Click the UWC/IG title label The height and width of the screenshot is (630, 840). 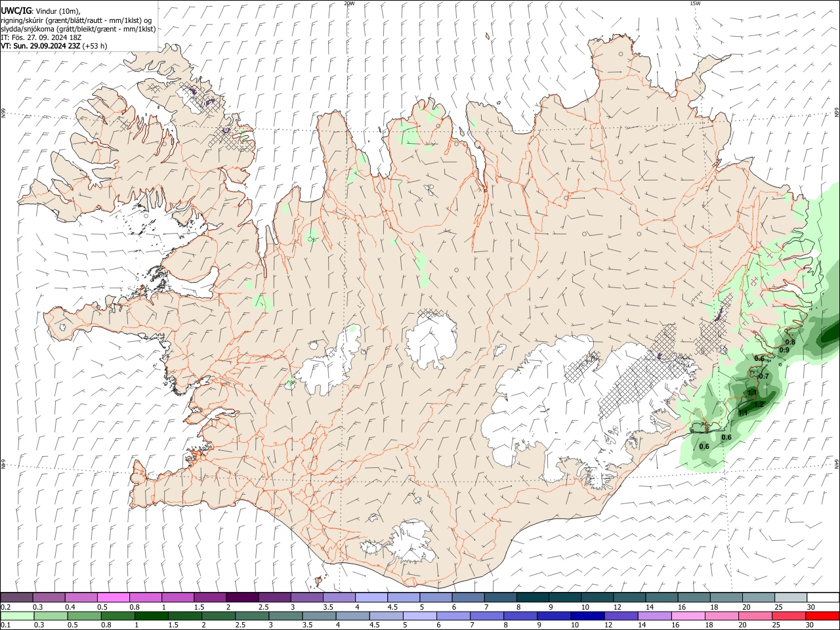16,10
